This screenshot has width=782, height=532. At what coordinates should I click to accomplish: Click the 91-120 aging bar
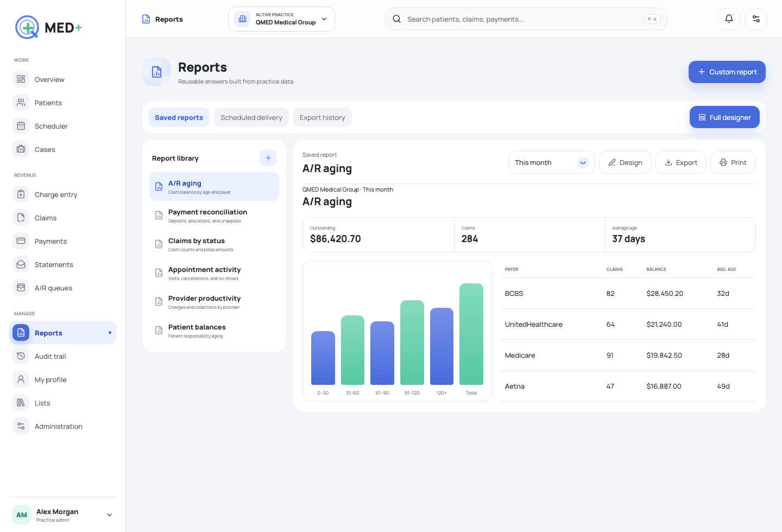pos(412,343)
